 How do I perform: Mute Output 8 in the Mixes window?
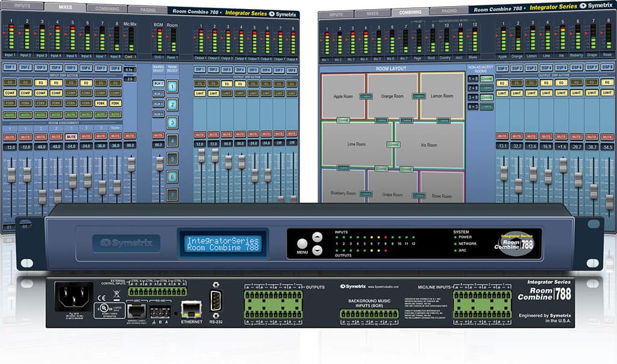[292, 134]
